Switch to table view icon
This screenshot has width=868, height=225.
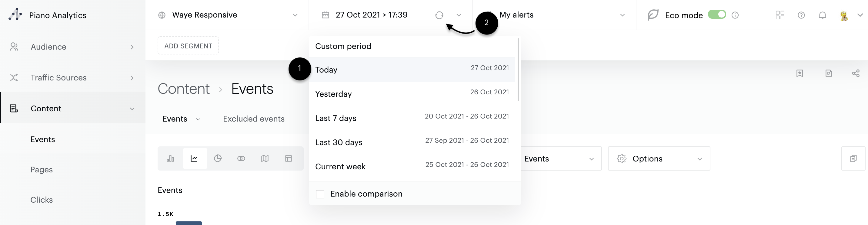289,158
